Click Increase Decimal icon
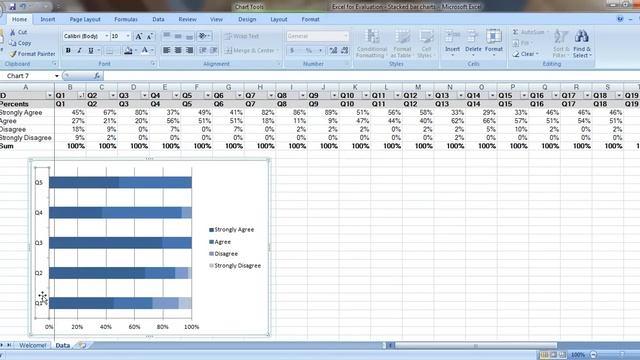 point(333,50)
